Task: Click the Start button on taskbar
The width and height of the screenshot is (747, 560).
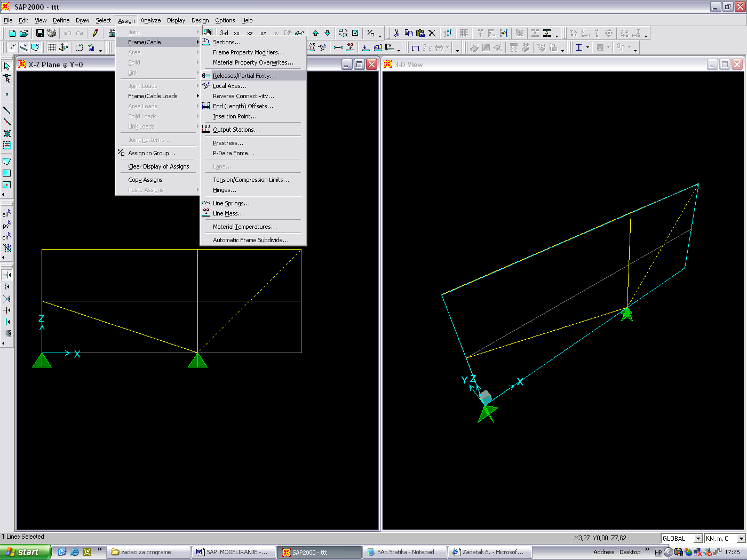Action: [x=26, y=552]
